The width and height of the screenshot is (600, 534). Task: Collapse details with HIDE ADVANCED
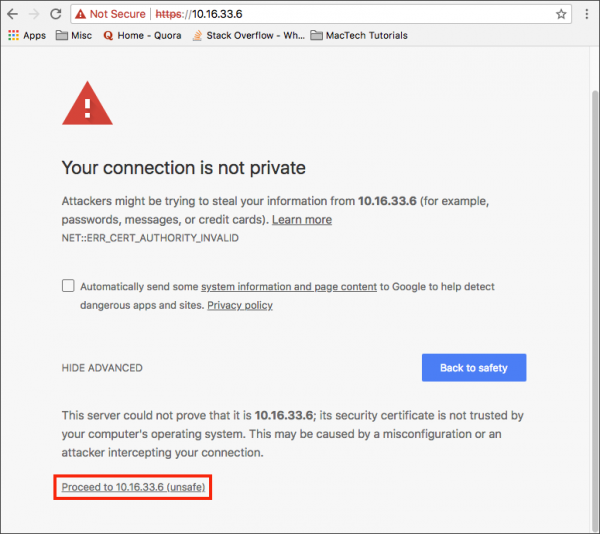[x=102, y=368]
